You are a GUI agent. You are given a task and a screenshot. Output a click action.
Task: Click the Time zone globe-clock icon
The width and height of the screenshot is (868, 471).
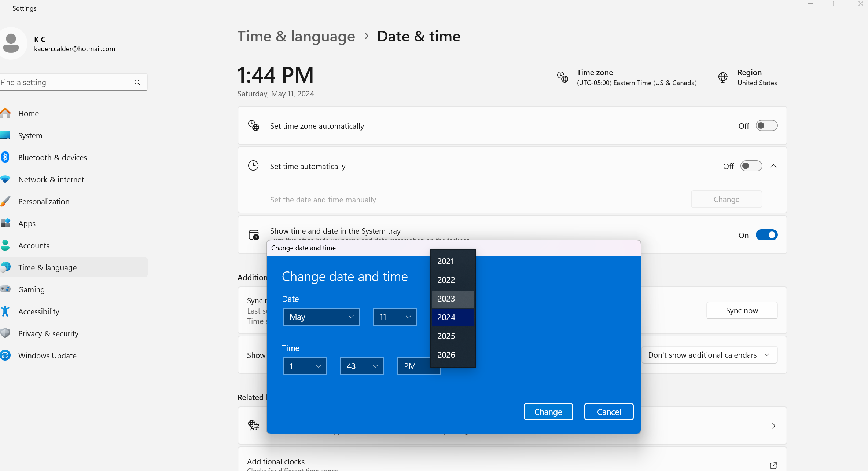[562, 77]
